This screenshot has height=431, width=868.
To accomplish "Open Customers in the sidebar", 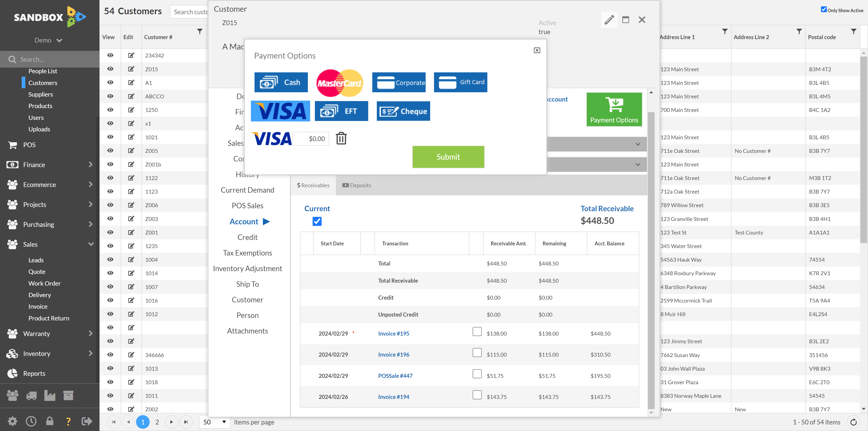I will click(42, 83).
